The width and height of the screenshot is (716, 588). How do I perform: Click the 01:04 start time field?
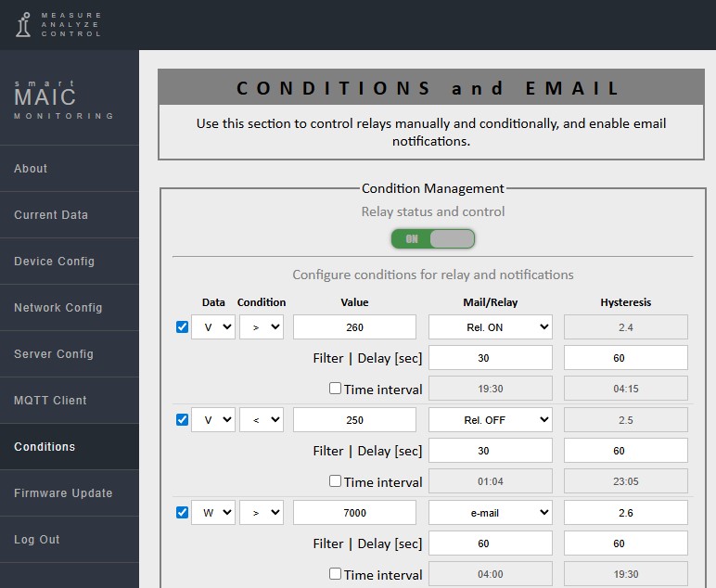[x=491, y=480]
